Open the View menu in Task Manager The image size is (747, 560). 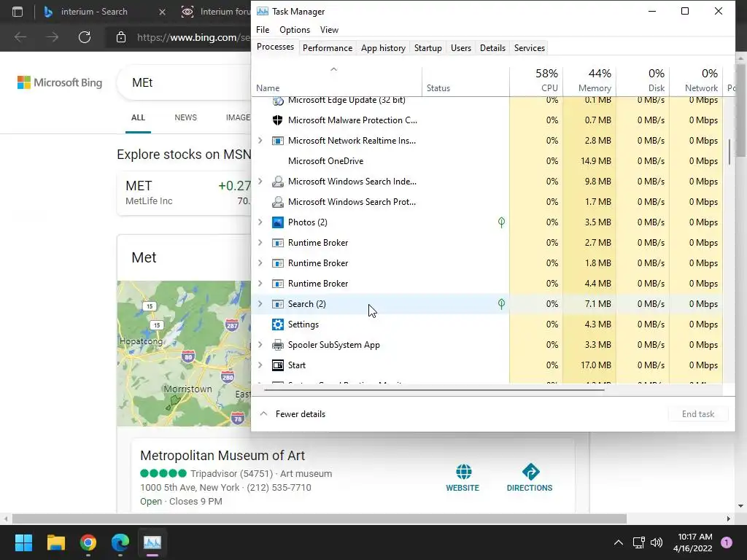click(x=329, y=29)
